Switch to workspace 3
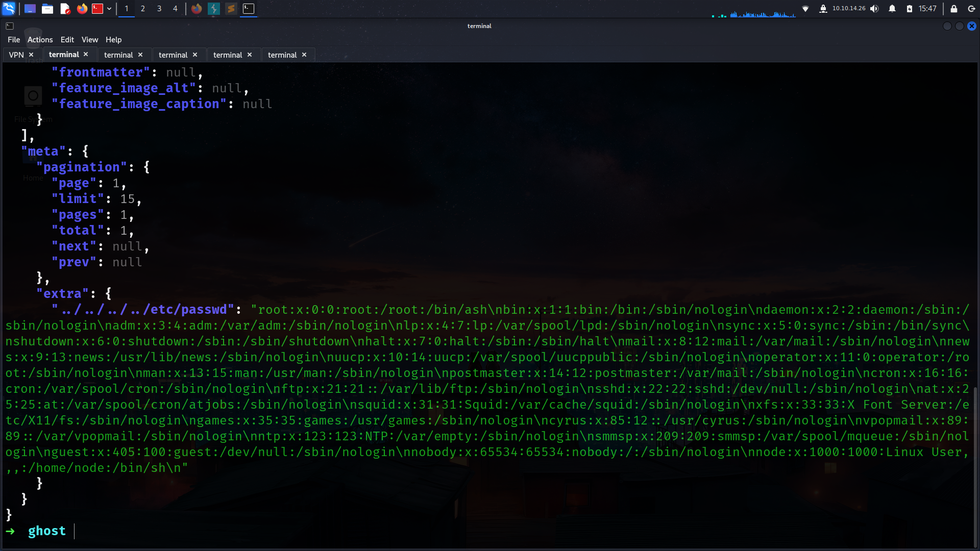 point(159,9)
